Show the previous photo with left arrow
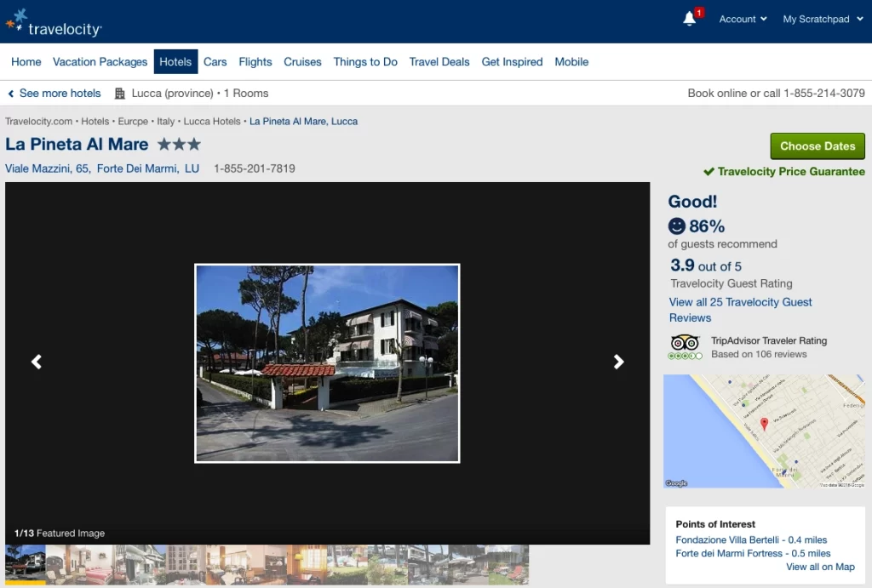This screenshot has width=872, height=588. click(x=37, y=362)
